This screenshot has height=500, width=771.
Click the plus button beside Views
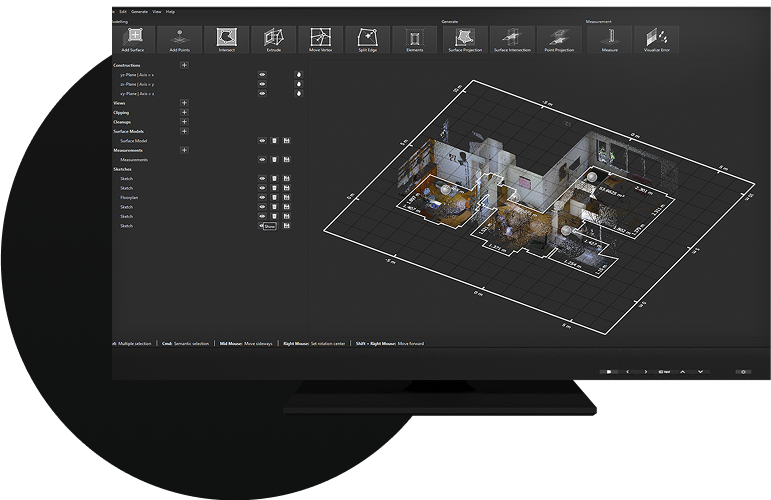pyautogui.click(x=184, y=103)
